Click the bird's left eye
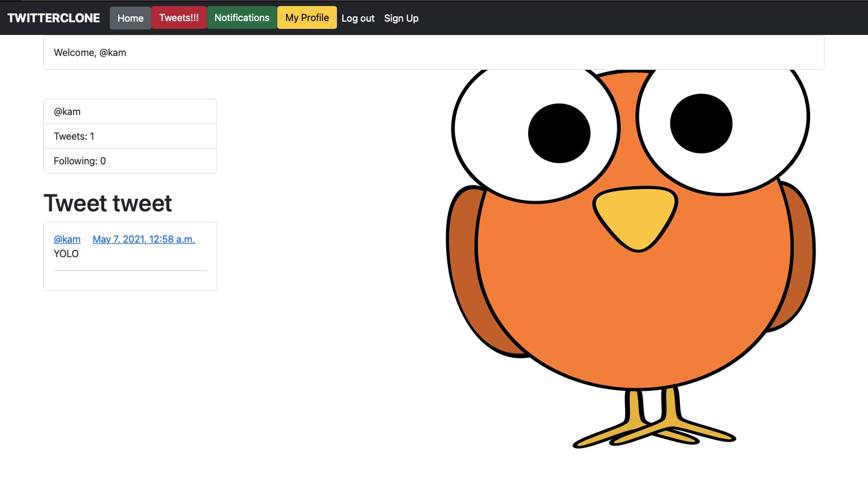Screen dimensions: 868x495 (559, 132)
